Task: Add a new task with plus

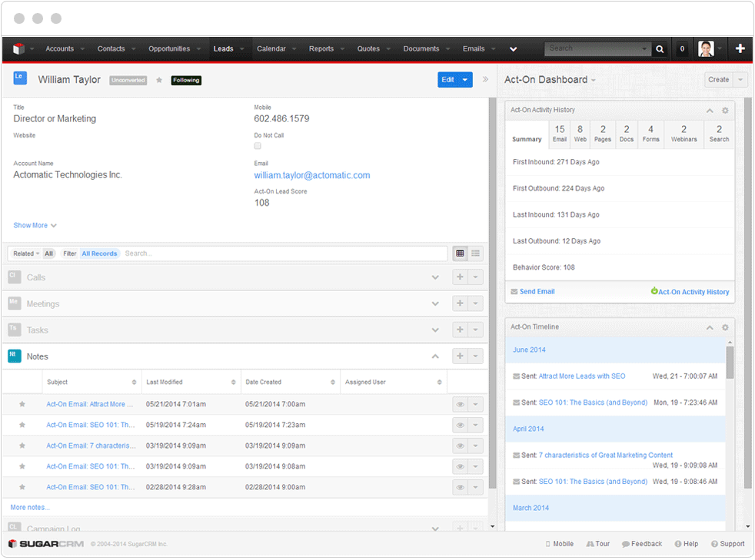Action: click(460, 330)
